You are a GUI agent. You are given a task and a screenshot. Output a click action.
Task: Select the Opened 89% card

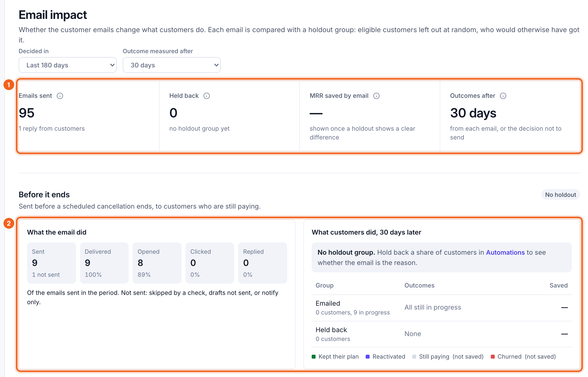click(x=157, y=263)
